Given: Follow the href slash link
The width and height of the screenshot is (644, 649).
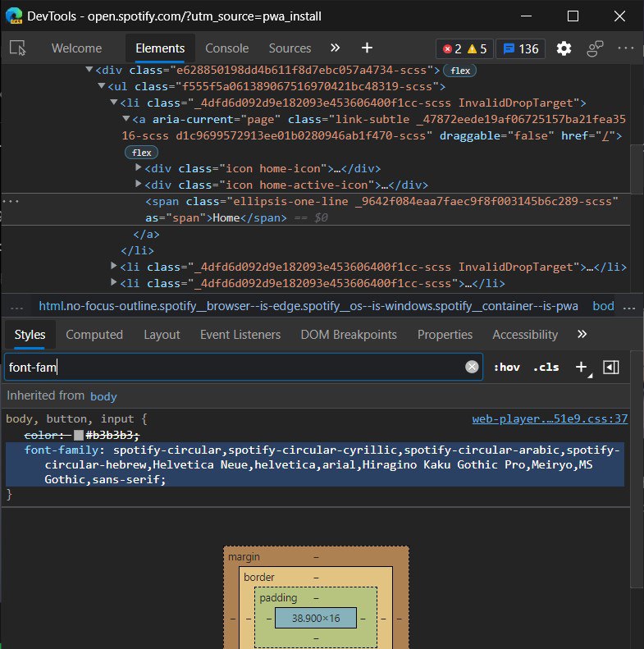Looking at the screenshot, I should (x=607, y=135).
